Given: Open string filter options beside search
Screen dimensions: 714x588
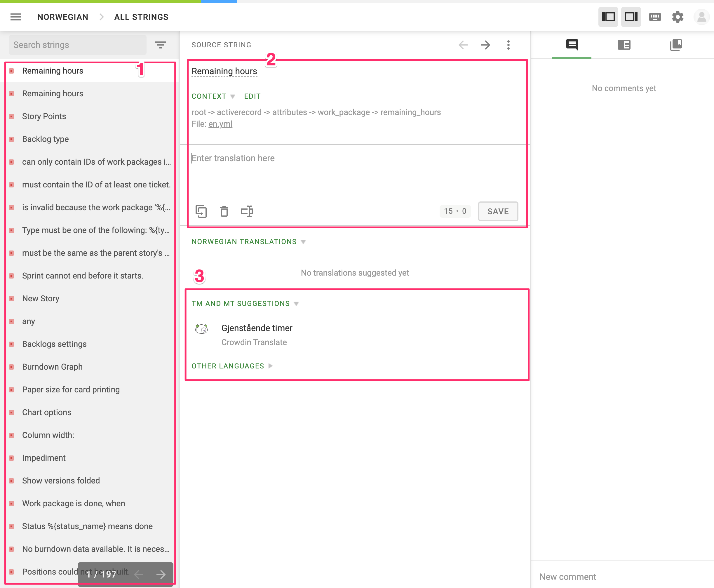Looking at the screenshot, I should click(160, 44).
